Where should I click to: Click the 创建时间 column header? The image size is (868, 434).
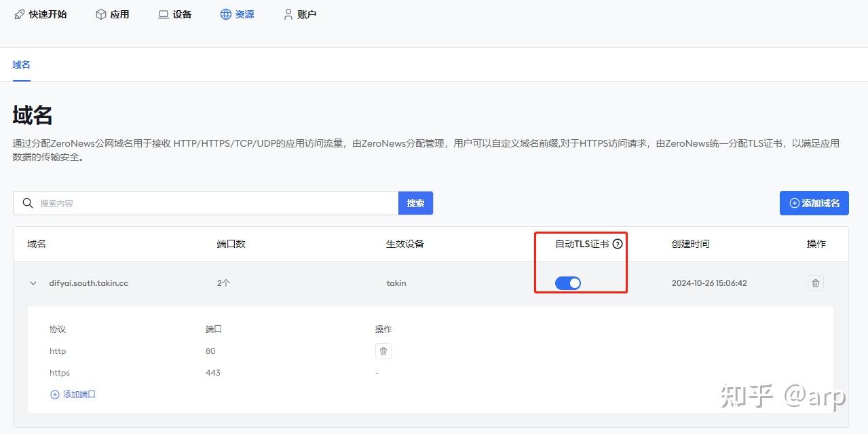[x=690, y=244]
